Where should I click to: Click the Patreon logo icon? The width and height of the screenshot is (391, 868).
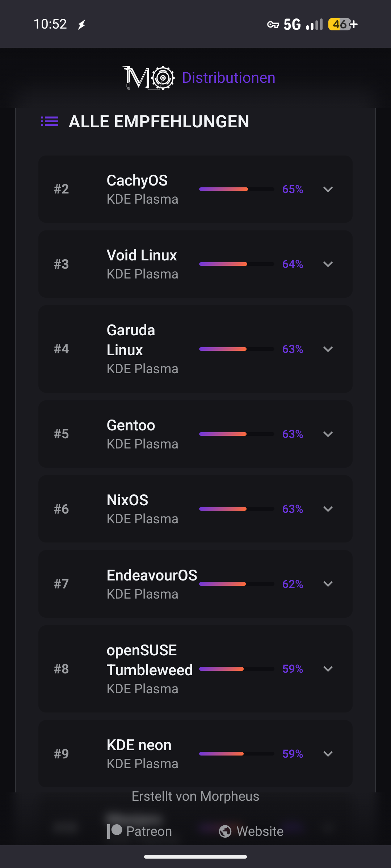click(x=114, y=831)
